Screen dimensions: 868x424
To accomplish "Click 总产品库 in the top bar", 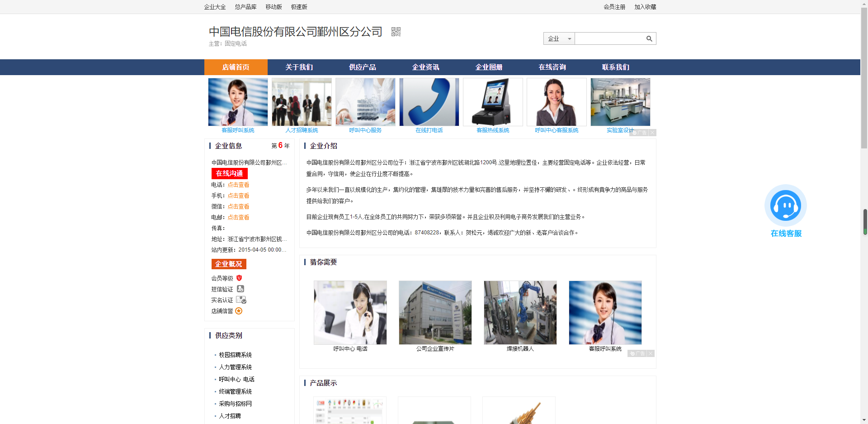I will click(x=245, y=7).
